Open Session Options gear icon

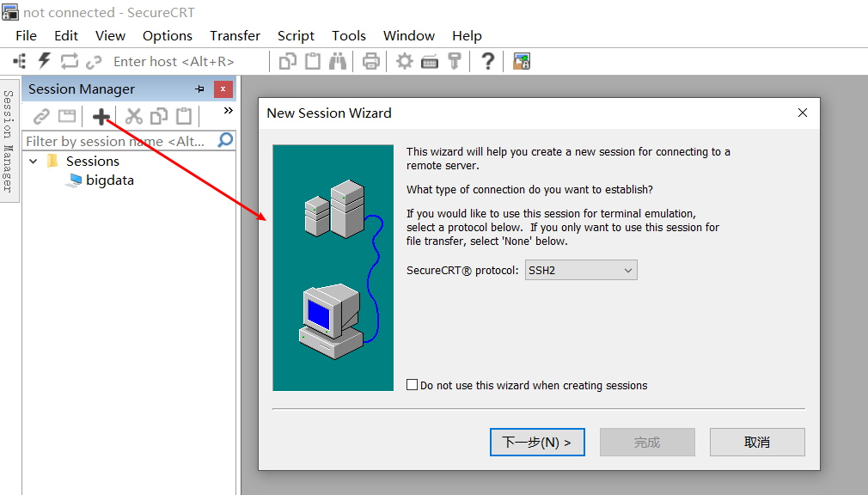tap(405, 61)
